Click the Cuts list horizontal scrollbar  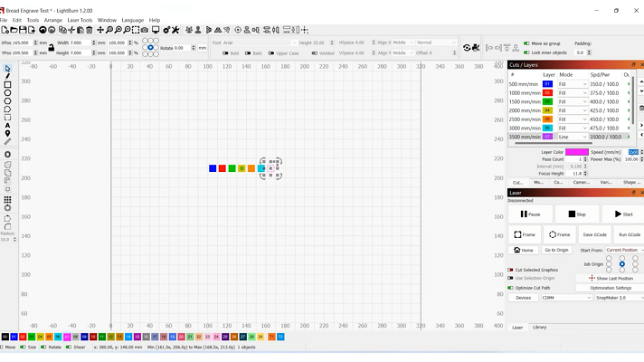coord(554,143)
